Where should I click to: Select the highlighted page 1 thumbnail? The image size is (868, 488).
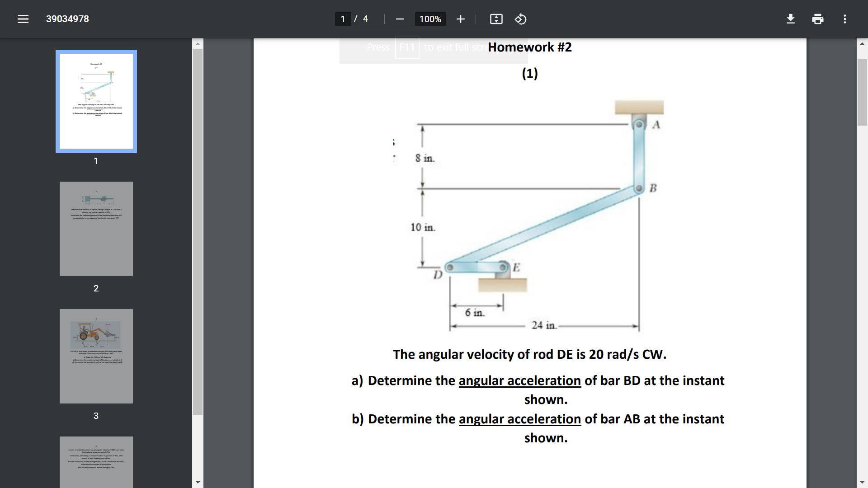96,101
